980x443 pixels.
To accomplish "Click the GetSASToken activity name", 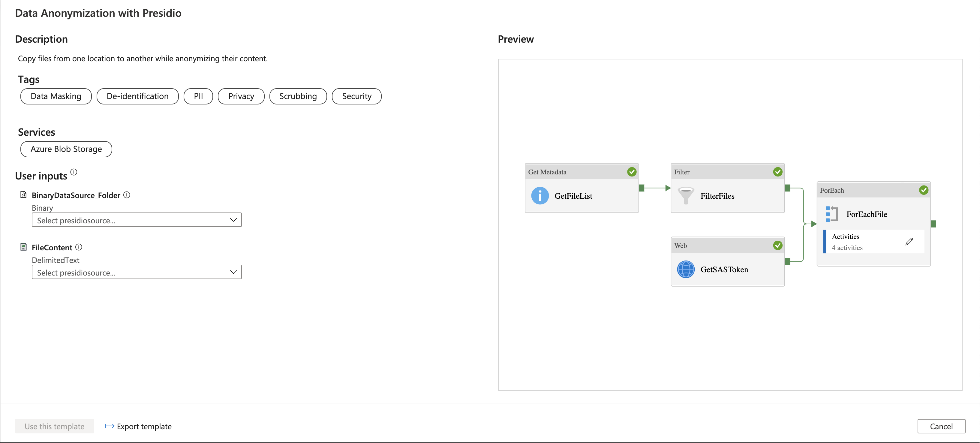I will point(724,270).
